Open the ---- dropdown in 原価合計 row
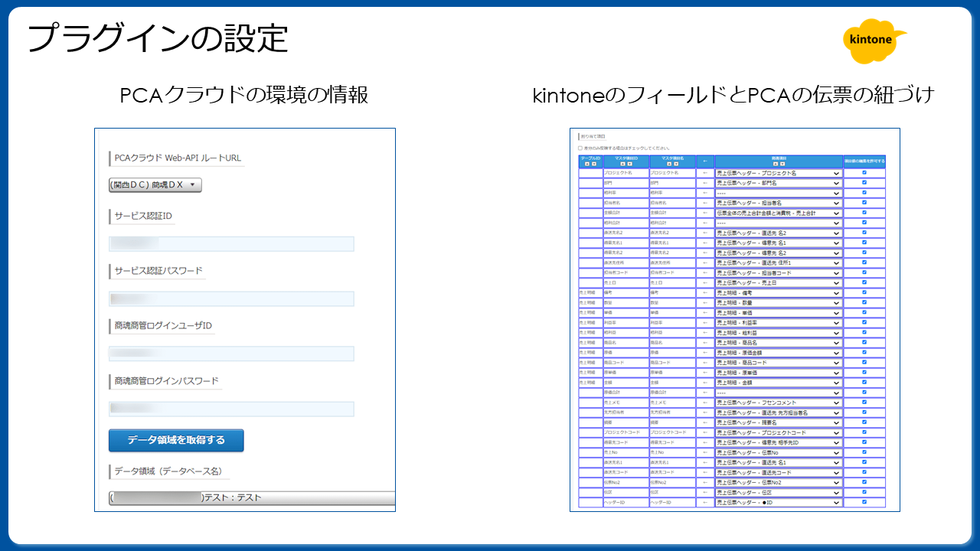Image resolution: width=980 pixels, height=551 pixels. click(x=779, y=392)
